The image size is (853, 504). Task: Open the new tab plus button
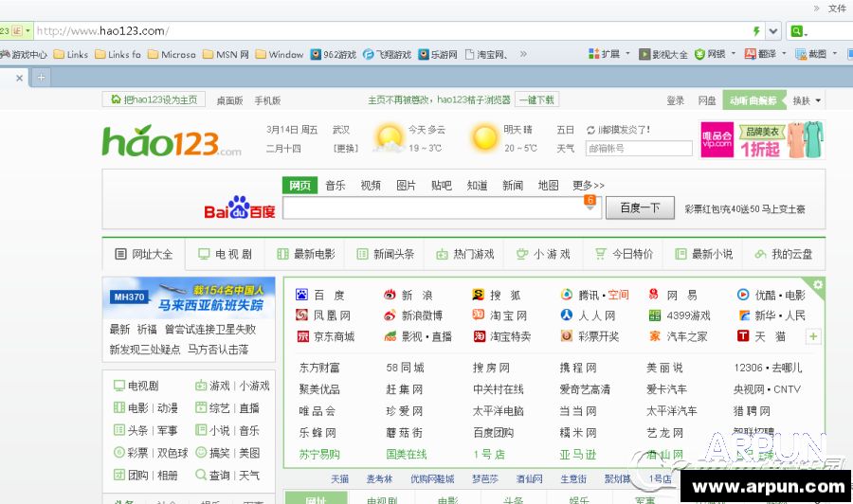click(41, 78)
